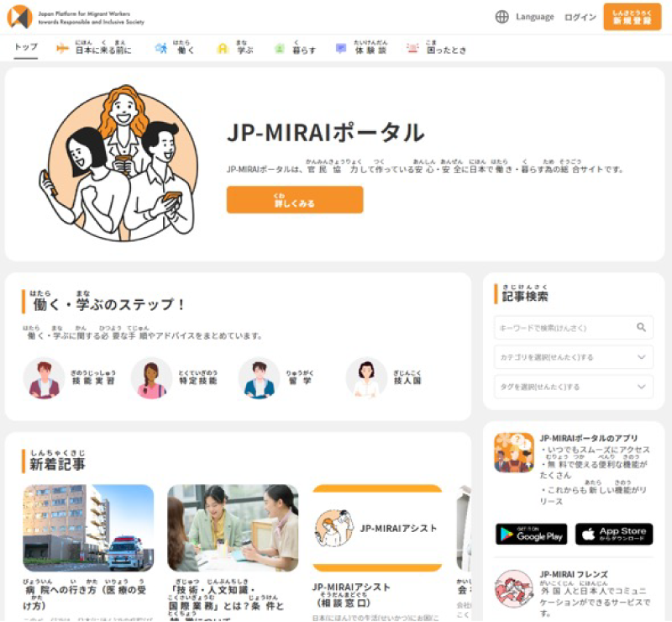This screenshot has width=672, height=622.
Task: Open the 技術・人文知識・国際業務 article title
Action: [226, 600]
